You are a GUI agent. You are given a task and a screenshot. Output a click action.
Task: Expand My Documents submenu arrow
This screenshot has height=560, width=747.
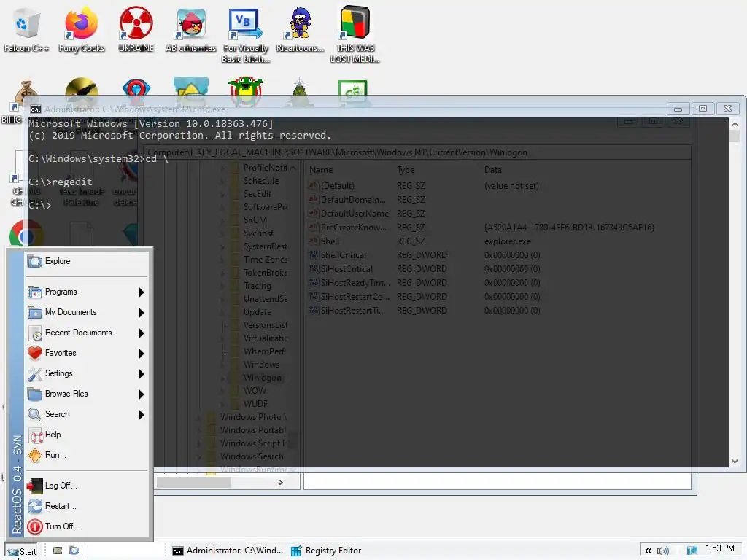click(x=141, y=312)
